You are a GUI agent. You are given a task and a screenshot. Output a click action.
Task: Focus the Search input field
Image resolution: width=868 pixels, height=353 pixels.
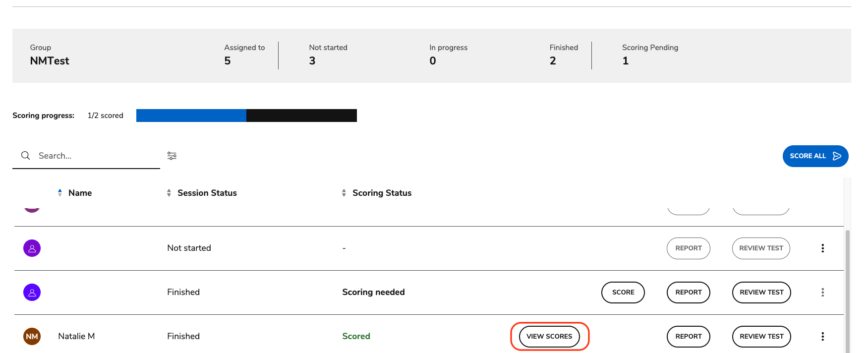click(94, 156)
